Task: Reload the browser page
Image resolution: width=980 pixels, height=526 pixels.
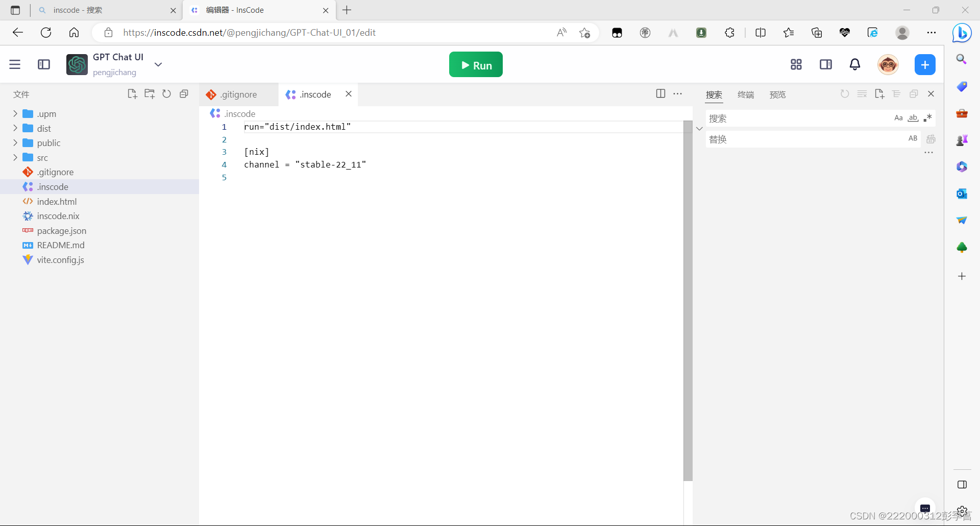Action: (46, 33)
